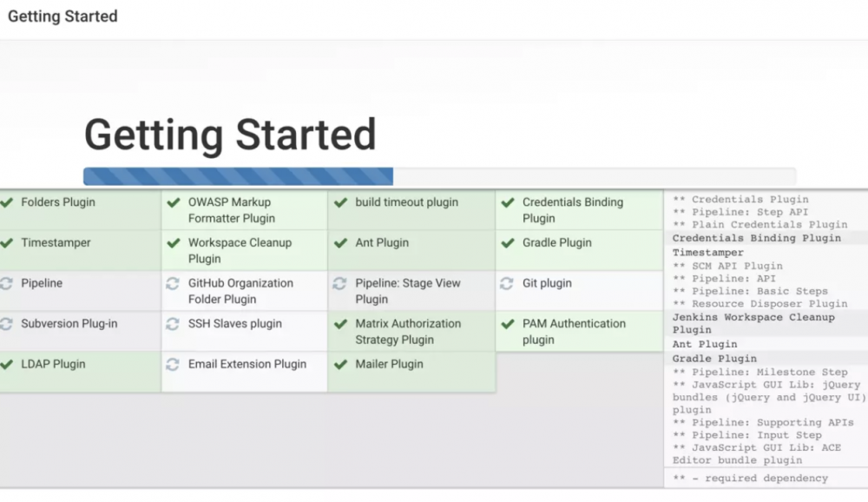Click the Getting Started title at top

(x=62, y=17)
